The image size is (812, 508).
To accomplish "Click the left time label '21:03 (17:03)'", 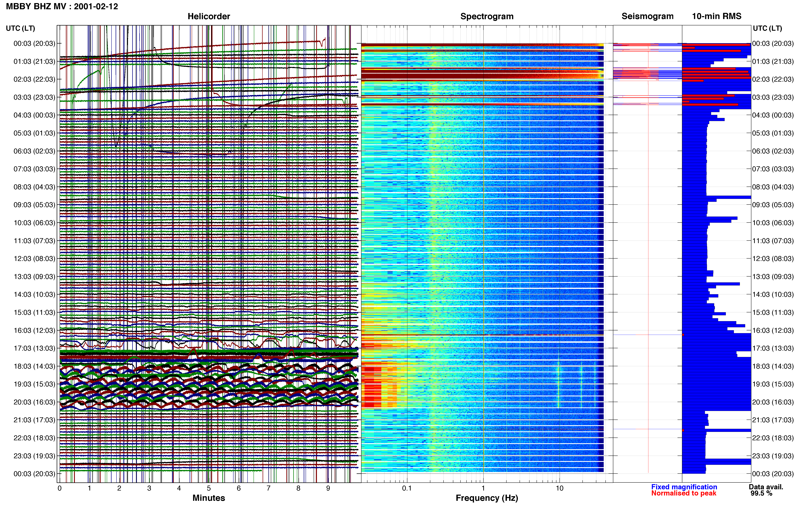I will 34,420.
